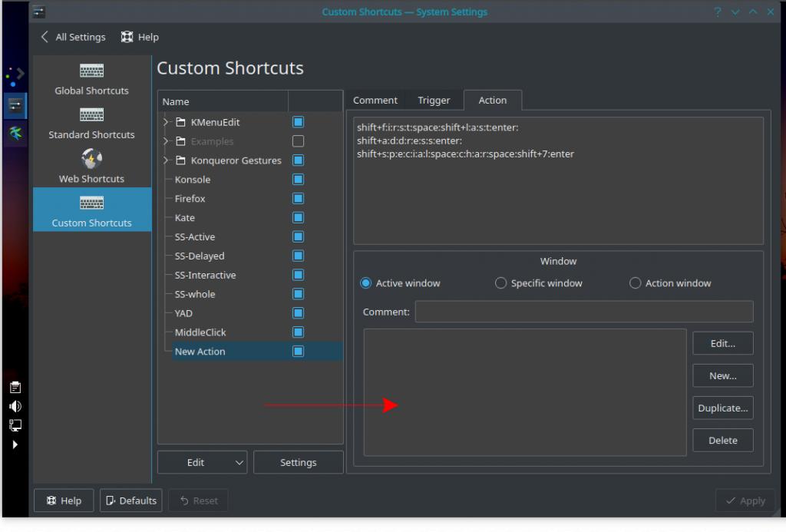Click the Duplicate... button
Image resolution: width=786 pixels, height=532 pixels.
coord(722,408)
